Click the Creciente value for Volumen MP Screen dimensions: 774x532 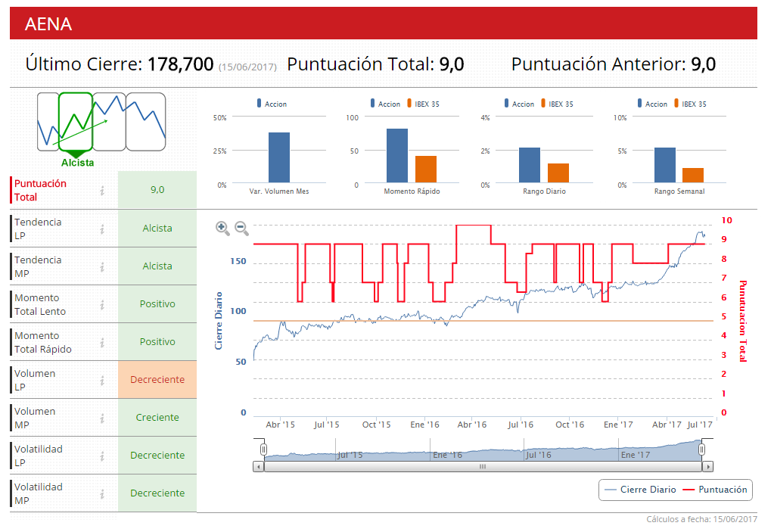pyautogui.click(x=157, y=418)
